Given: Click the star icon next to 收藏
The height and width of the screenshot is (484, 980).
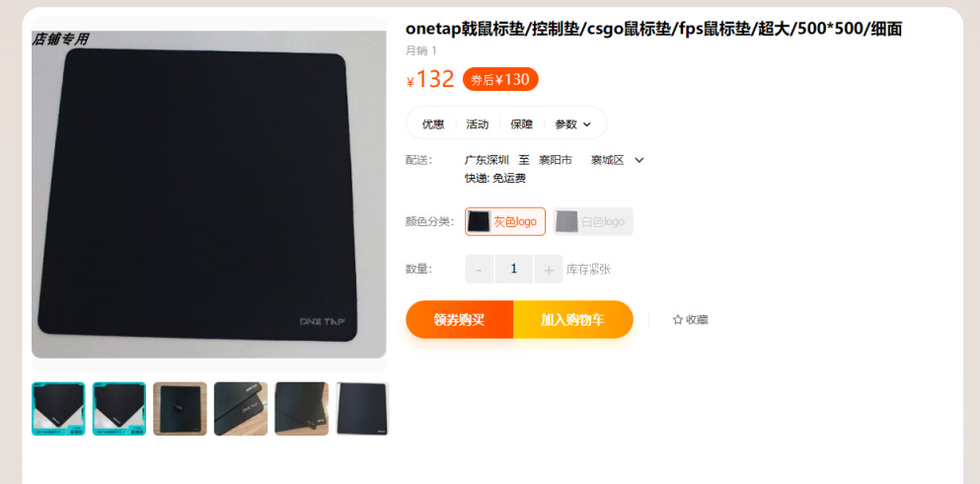Looking at the screenshot, I should pyautogui.click(x=677, y=320).
